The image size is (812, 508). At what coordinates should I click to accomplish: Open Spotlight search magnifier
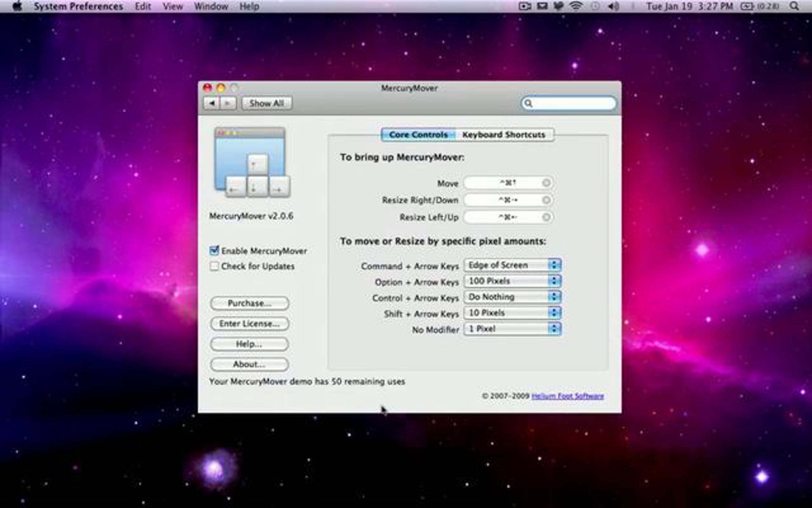794,6
